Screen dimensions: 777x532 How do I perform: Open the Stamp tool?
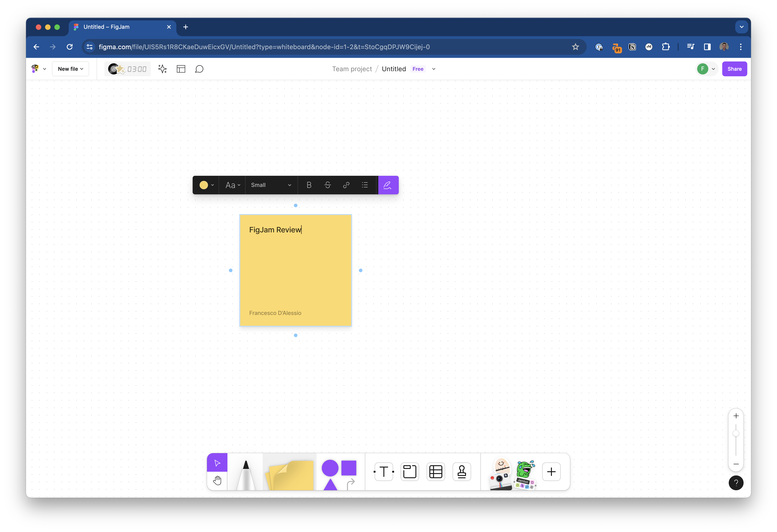[x=462, y=471]
